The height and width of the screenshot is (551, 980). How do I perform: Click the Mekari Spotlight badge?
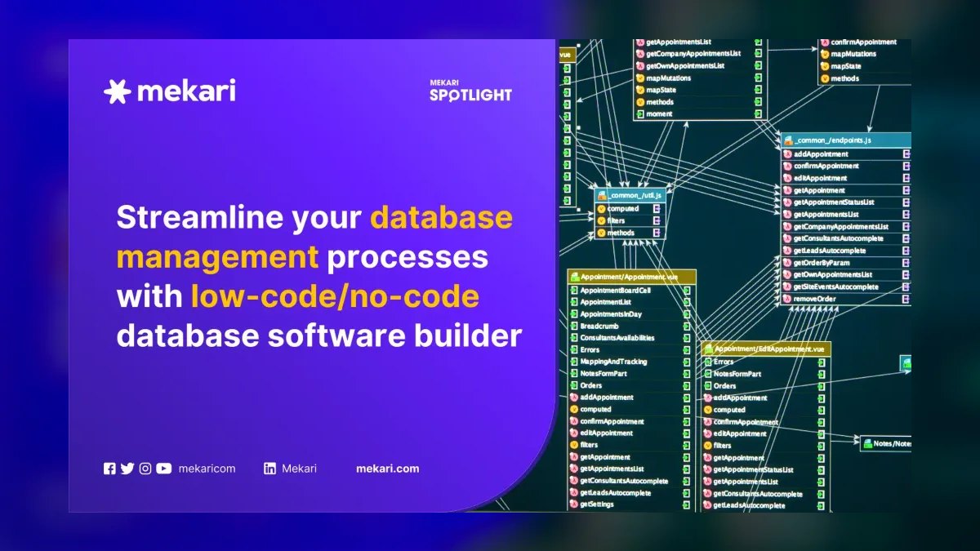point(470,91)
